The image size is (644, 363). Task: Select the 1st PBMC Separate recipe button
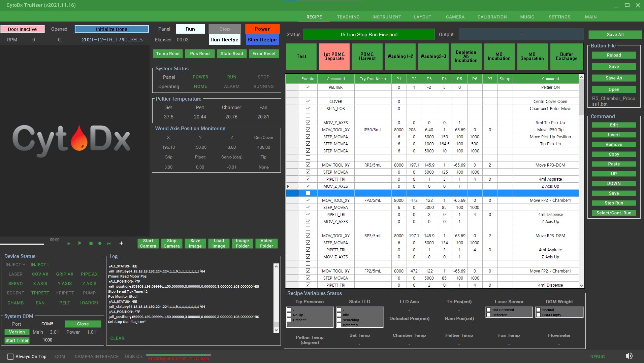tap(334, 57)
